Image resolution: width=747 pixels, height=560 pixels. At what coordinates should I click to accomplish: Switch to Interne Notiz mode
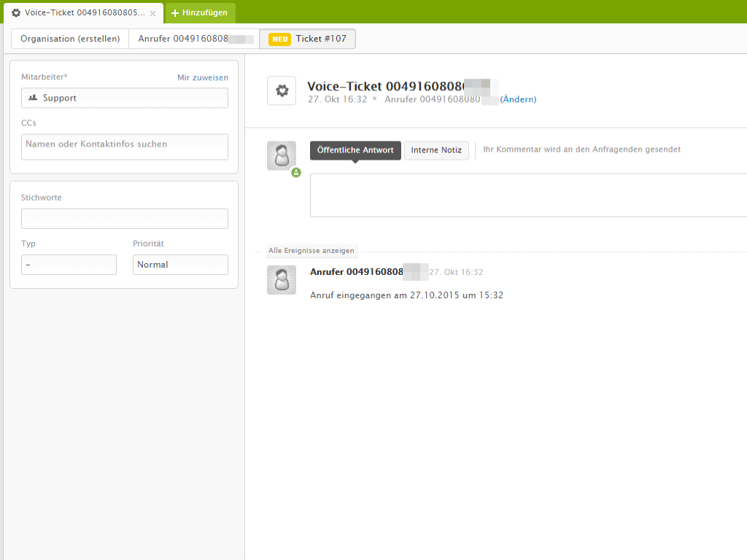point(436,150)
